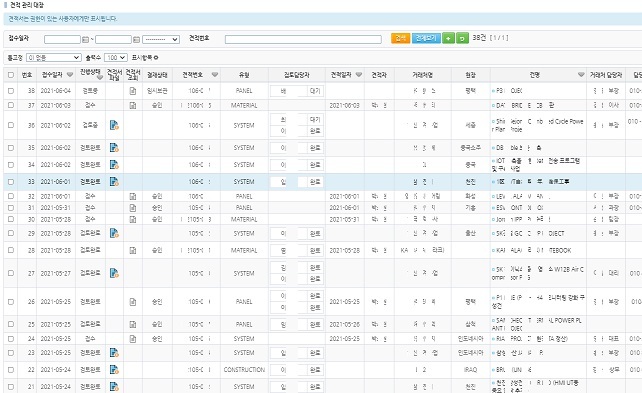Open the blue quote file icon in row 35

coord(114,147)
